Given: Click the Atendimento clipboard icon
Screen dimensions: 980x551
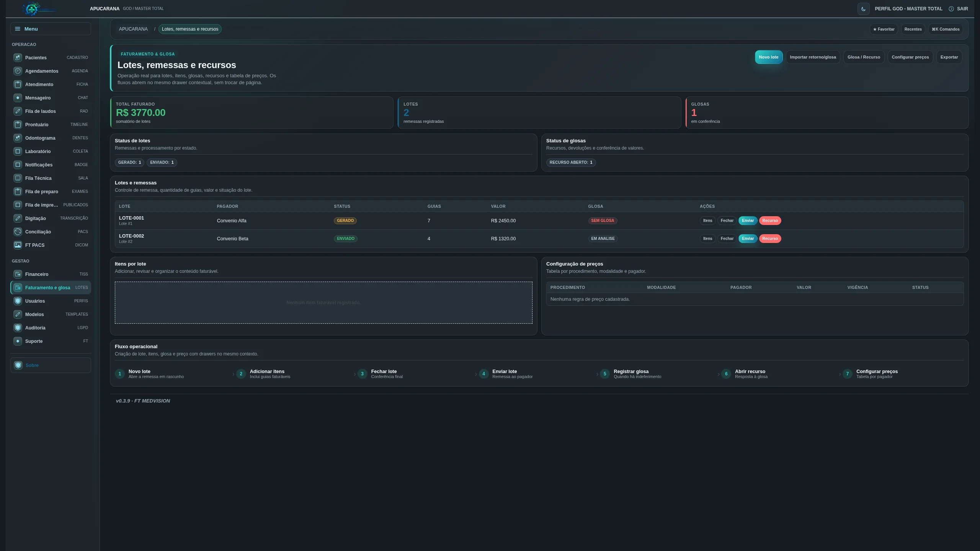Looking at the screenshot, I should pyautogui.click(x=18, y=85).
